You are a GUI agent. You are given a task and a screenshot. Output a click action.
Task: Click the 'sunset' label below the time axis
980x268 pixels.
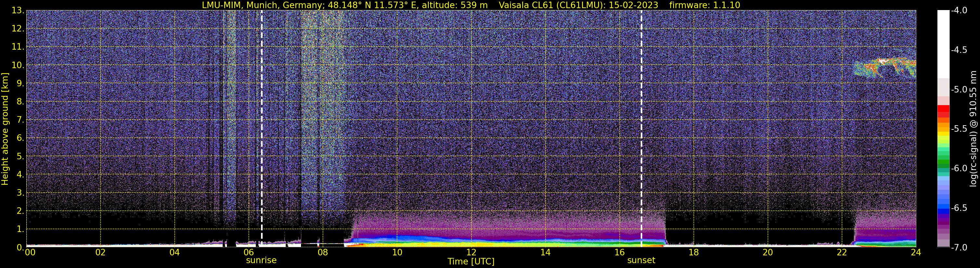click(641, 261)
